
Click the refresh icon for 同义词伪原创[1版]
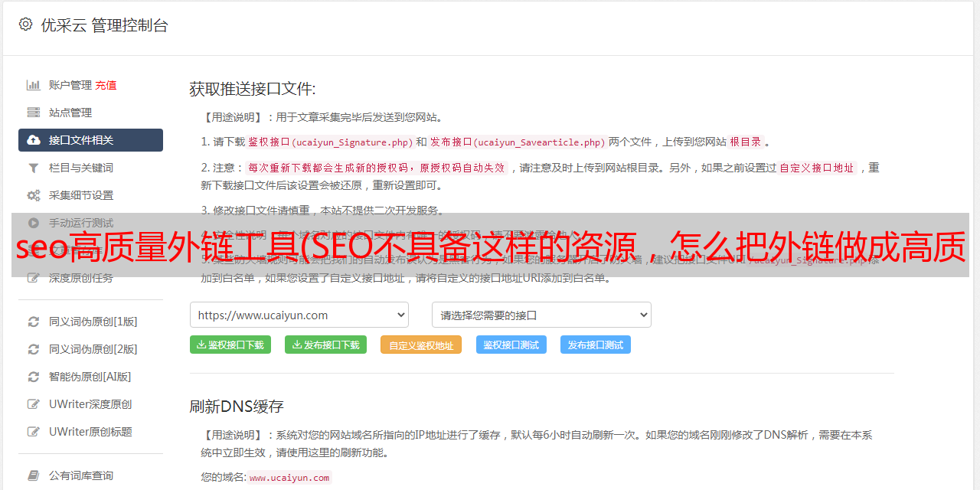click(34, 322)
